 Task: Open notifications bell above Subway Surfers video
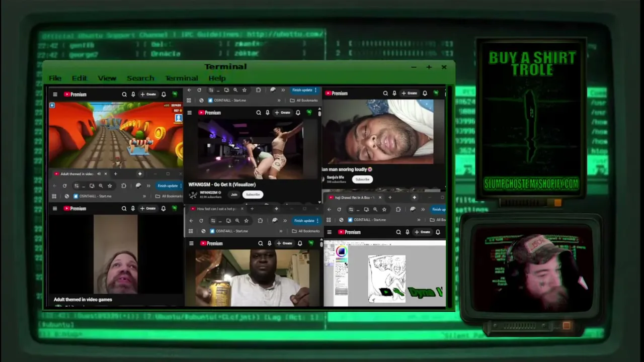tap(164, 95)
